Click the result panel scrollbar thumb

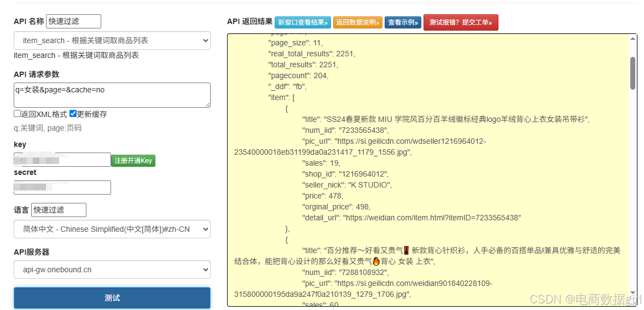633,73
